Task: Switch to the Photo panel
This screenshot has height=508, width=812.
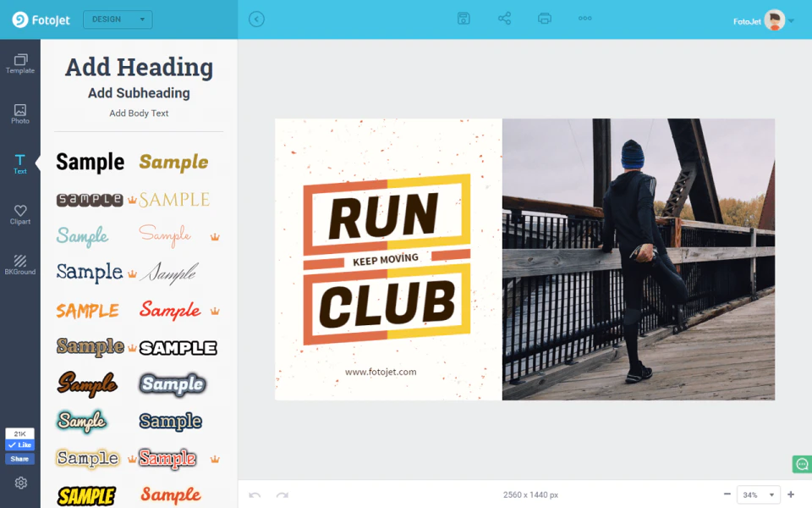Action: point(19,113)
